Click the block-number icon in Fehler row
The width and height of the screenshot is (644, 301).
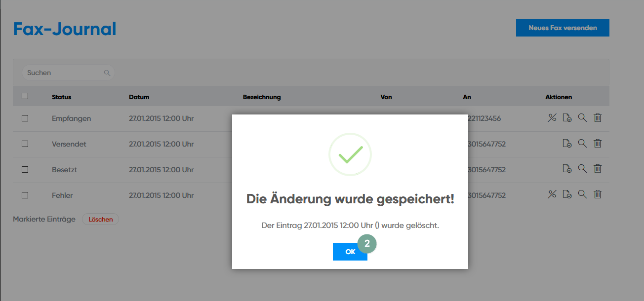[x=552, y=194]
